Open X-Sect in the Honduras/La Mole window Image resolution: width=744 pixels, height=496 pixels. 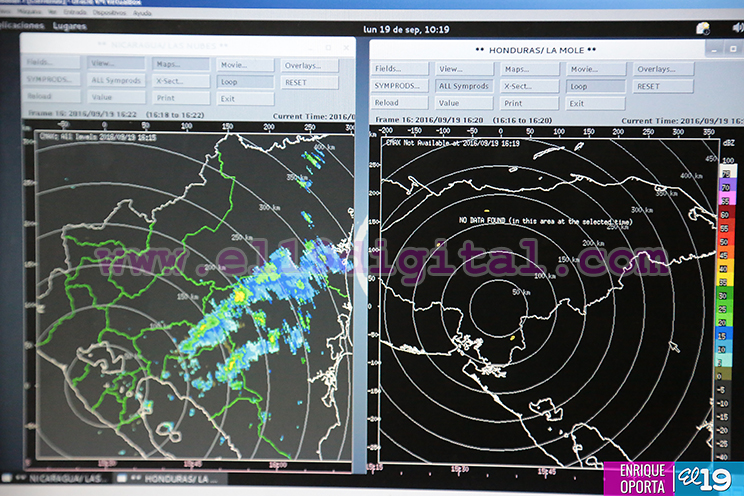click(530, 86)
